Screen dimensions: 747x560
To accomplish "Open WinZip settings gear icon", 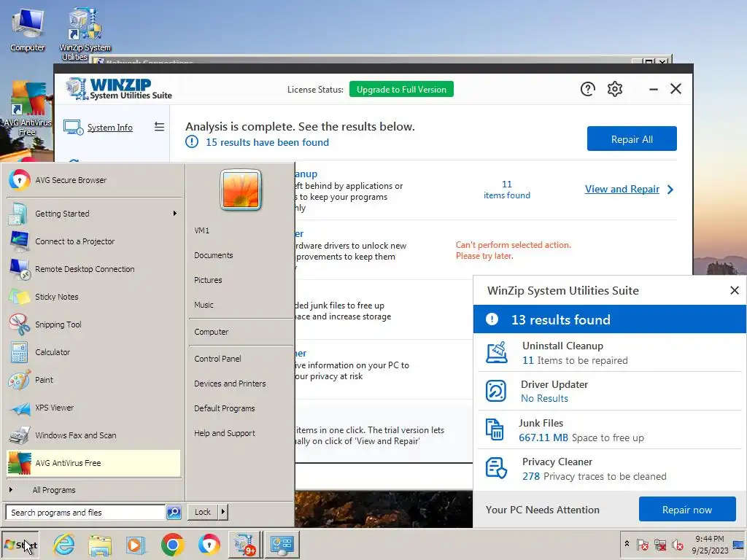I will pyautogui.click(x=614, y=89).
